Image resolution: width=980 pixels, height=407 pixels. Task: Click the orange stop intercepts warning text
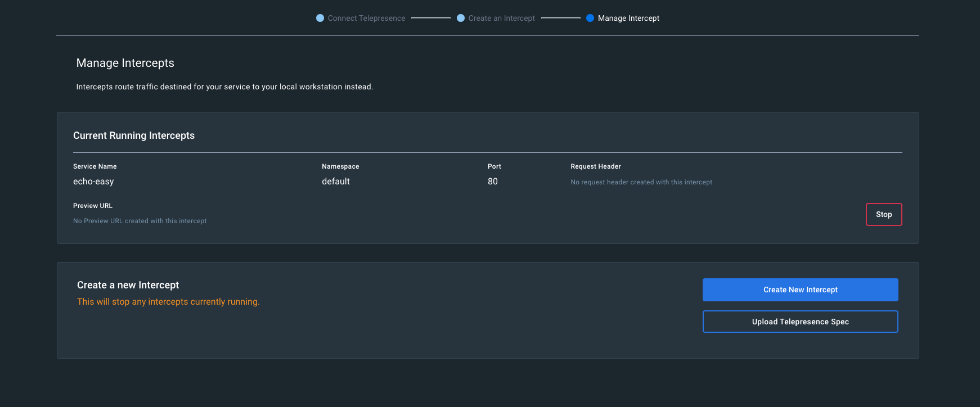tap(168, 302)
